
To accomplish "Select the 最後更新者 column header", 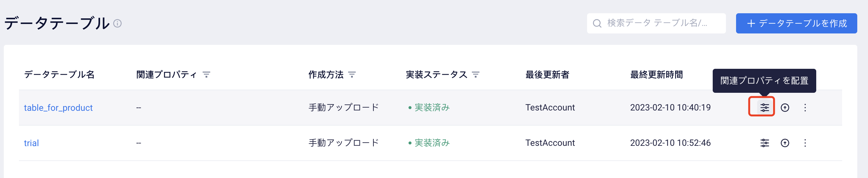I will pos(547,74).
